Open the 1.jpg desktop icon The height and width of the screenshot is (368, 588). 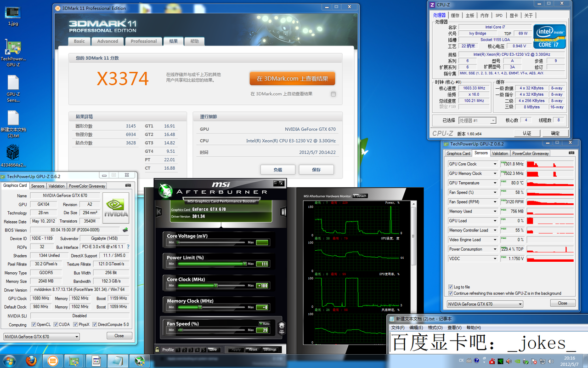coord(12,16)
